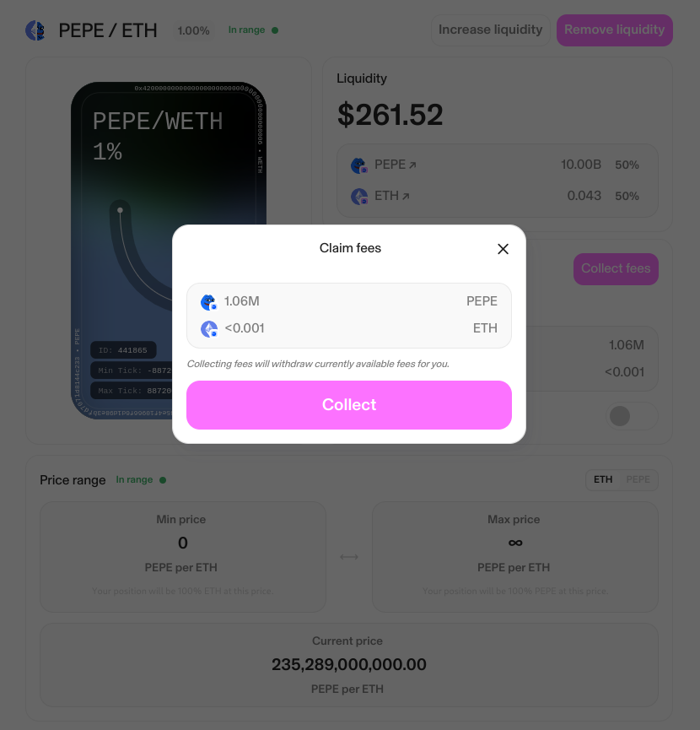Screen dimensions: 700x730
Task: Click Collect fees button
Action: click(x=616, y=268)
